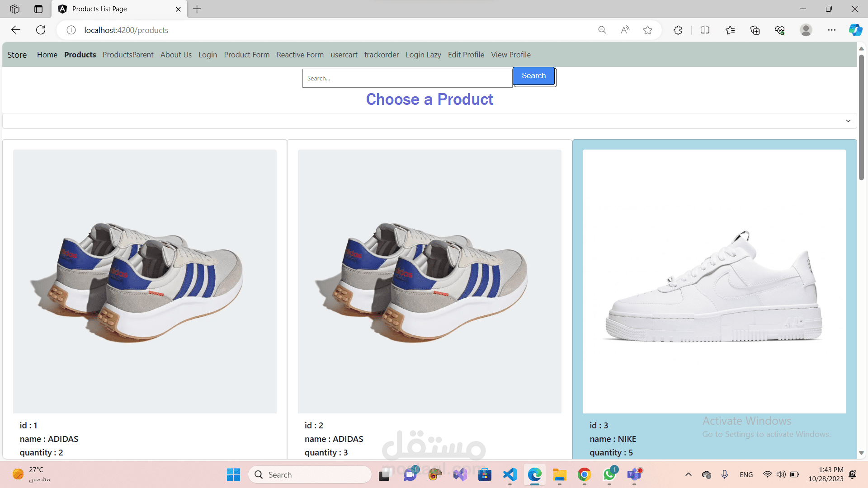Image resolution: width=868 pixels, height=488 pixels.
Task: Open WhatsApp from the taskbar
Action: tap(609, 475)
